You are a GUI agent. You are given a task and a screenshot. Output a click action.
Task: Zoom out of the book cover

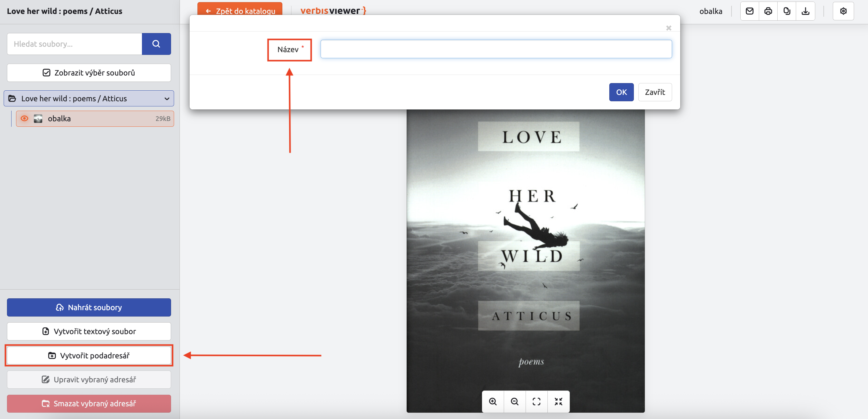515,401
